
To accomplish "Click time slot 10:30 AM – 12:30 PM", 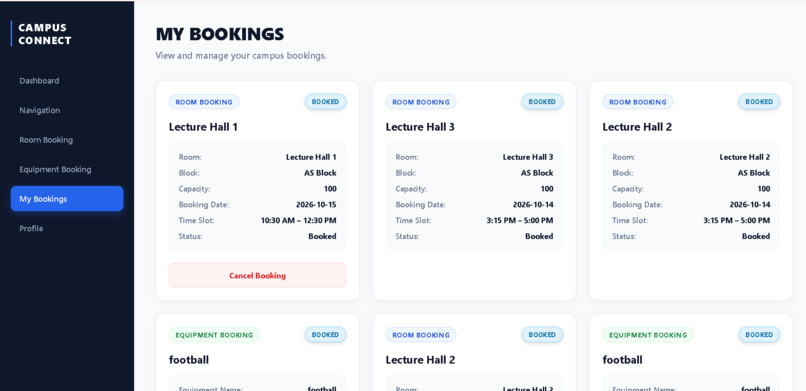I will click(299, 220).
